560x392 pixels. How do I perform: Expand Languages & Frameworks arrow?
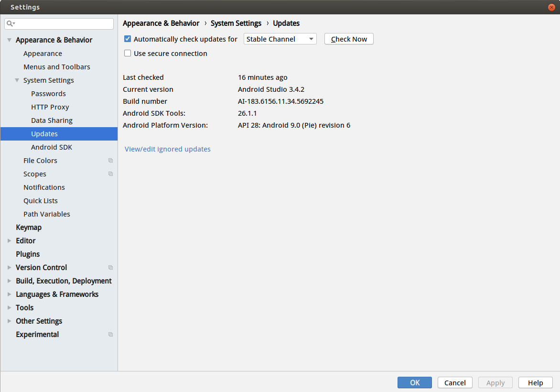(9, 294)
